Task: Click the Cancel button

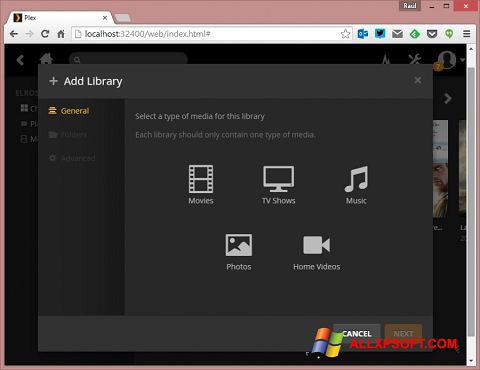Action: (356, 333)
